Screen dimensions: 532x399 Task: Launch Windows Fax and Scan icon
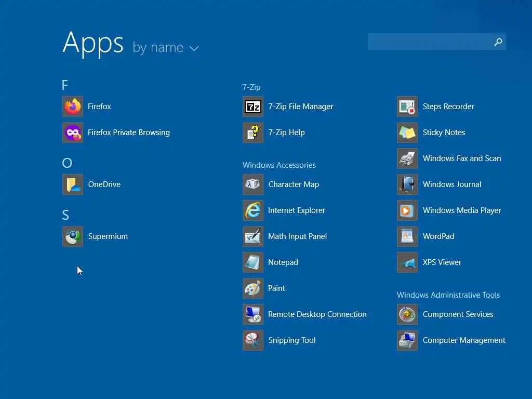407,158
